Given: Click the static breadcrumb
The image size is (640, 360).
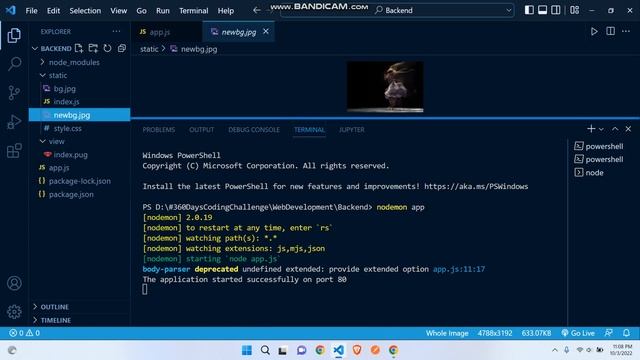Looking at the screenshot, I should click(x=149, y=49).
